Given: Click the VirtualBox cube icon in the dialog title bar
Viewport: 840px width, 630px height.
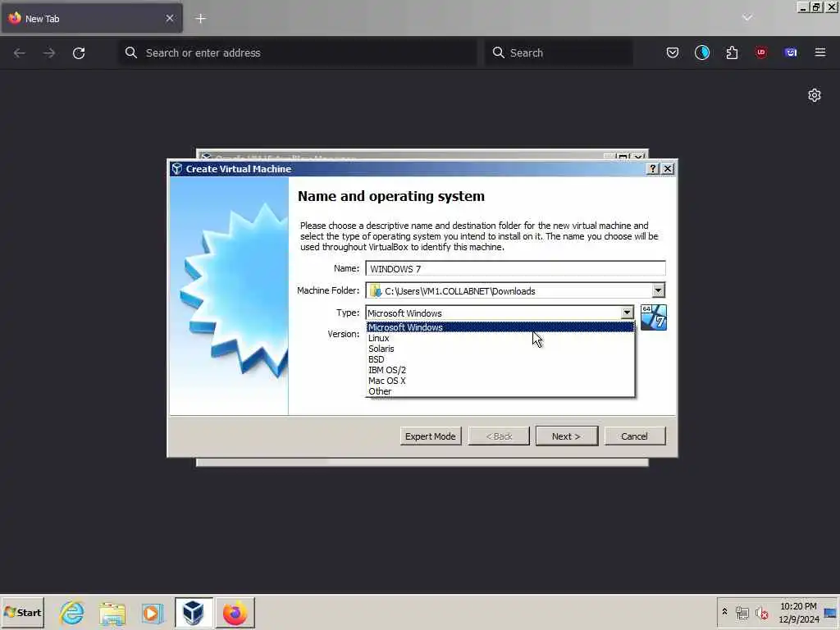Looking at the screenshot, I should (x=177, y=169).
